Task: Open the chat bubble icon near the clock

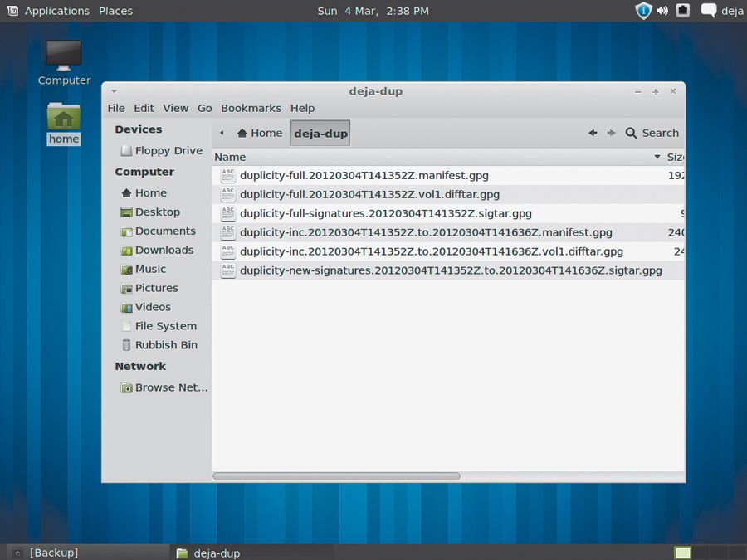Action: pyautogui.click(x=707, y=10)
